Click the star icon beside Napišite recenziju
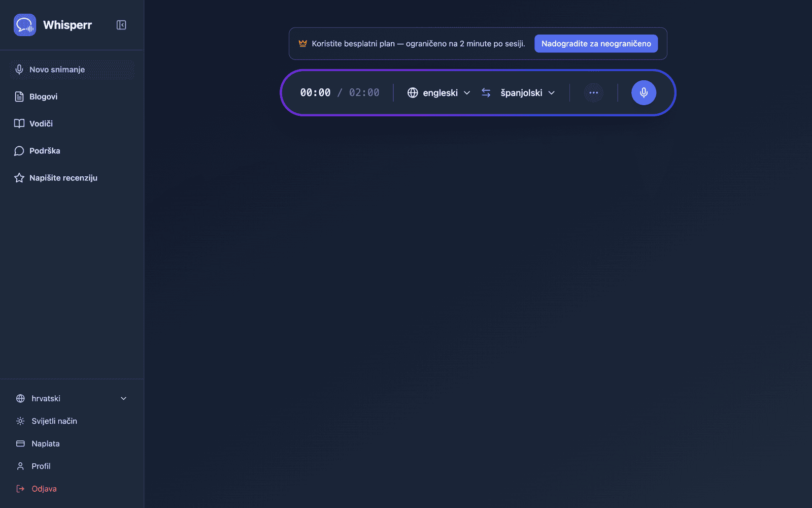Viewport: 812px width, 508px height. tap(19, 178)
